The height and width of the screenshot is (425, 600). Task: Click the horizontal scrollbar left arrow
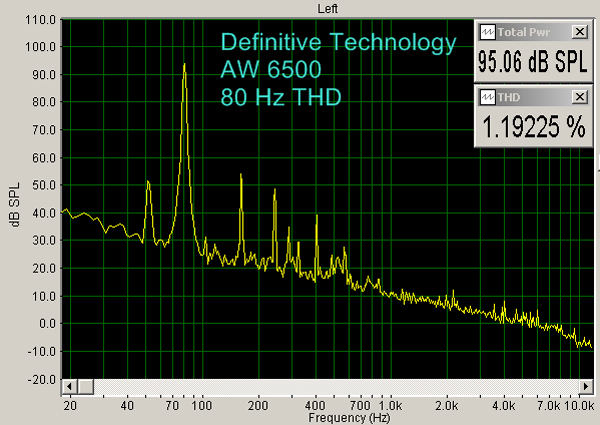pos(69,386)
